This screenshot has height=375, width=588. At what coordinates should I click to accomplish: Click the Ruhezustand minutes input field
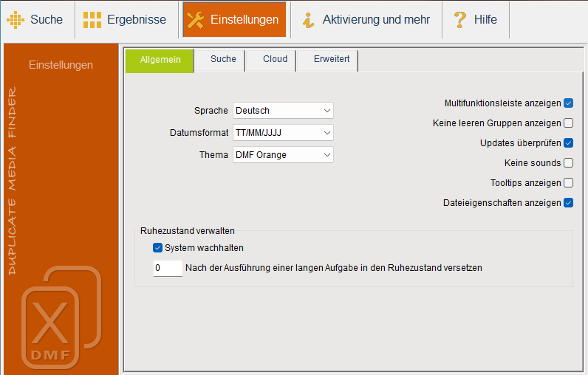(167, 268)
